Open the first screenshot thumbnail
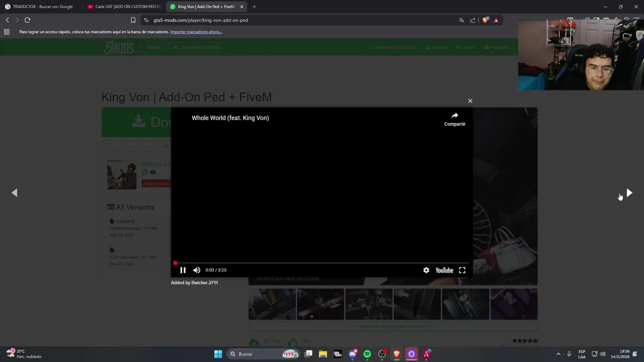This screenshot has height=362, width=644. (272, 304)
